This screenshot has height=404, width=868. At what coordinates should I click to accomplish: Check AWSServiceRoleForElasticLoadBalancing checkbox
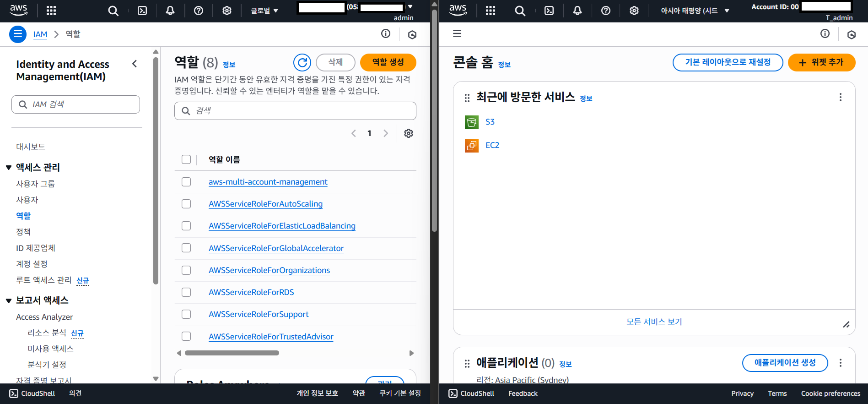(186, 226)
